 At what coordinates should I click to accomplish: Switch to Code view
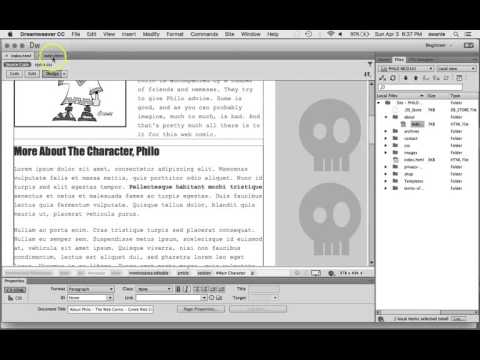pyautogui.click(x=14, y=74)
